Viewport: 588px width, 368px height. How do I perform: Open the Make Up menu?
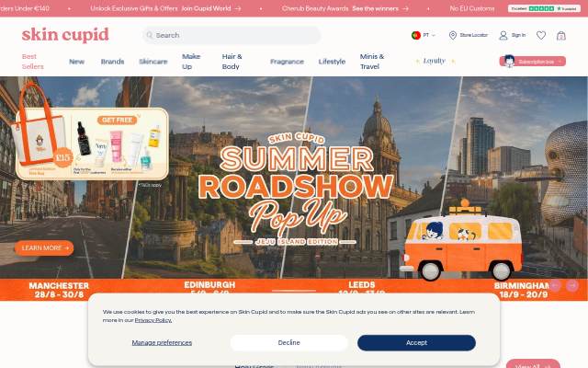click(x=191, y=62)
